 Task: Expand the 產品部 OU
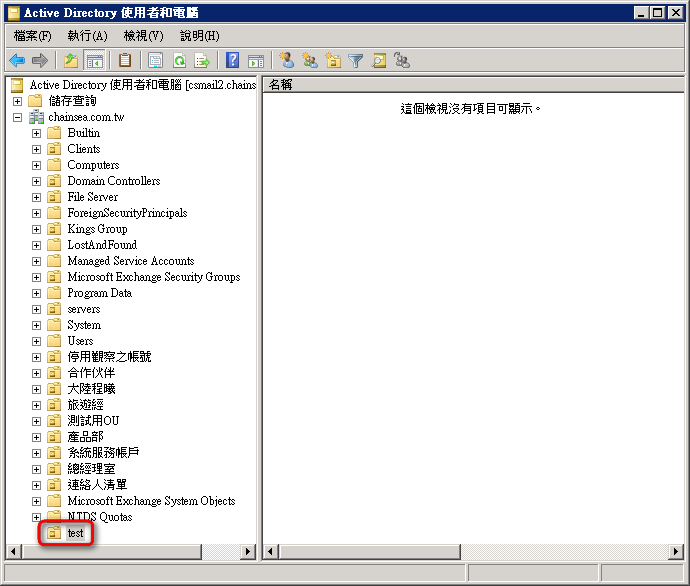coord(37,437)
